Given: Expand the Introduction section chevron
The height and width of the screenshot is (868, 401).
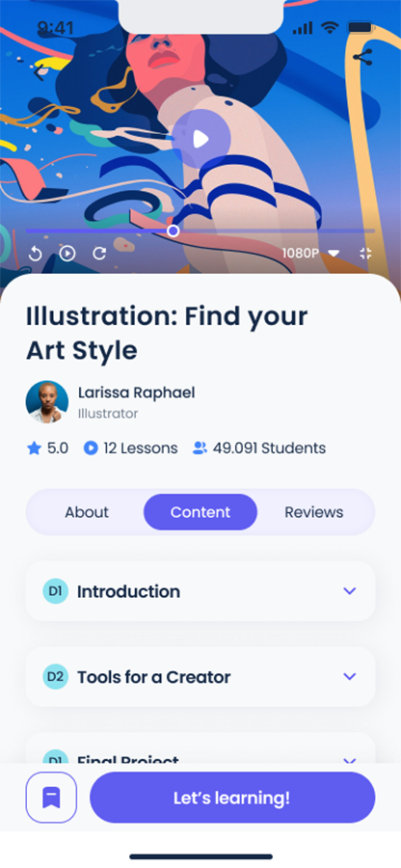Looking at the screenshot, I should click(350, 591).
